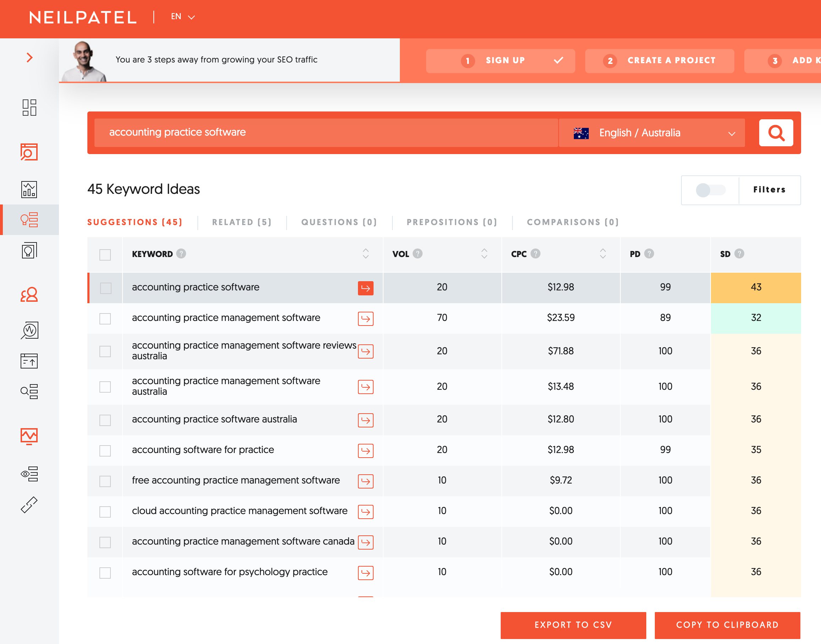Click EXPORT TO CSV button
821x644 pixels.
(x=573, y=625)
